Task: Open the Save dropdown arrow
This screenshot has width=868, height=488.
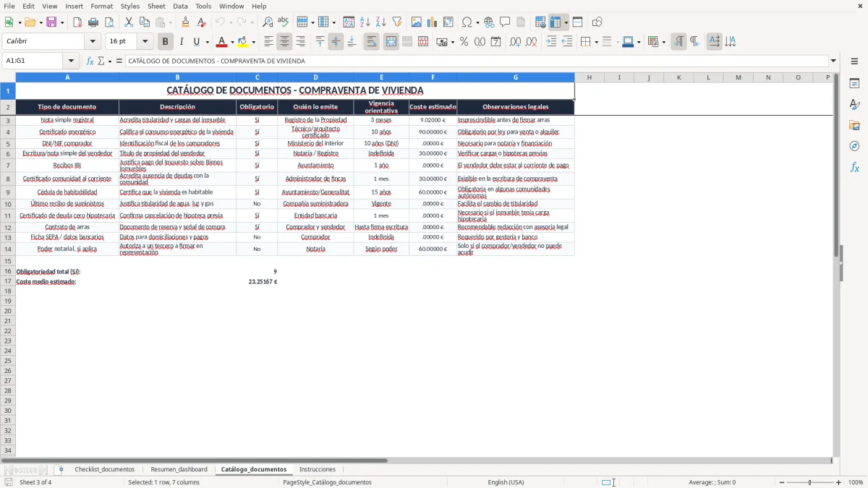Action: tap(62, 22)
